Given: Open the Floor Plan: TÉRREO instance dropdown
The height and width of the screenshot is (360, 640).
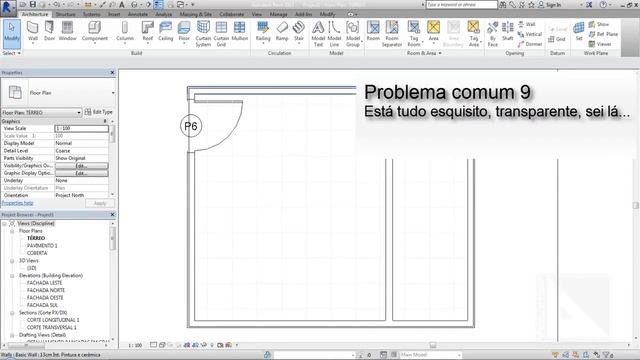Looking at the screenshot, I should click(x=41, y=113).
